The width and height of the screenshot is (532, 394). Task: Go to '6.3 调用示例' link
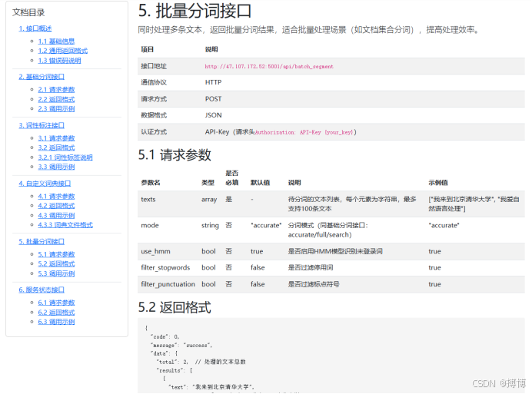point(56,322)
